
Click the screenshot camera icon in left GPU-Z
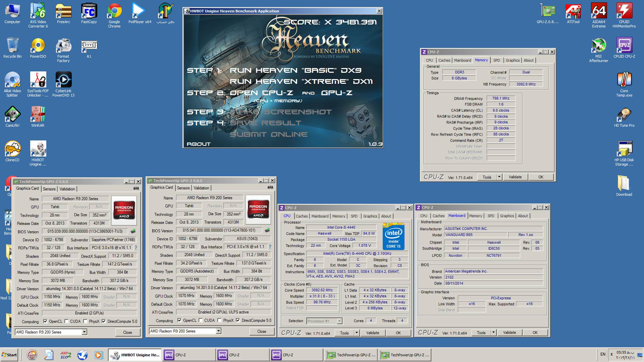click(136, 188)
